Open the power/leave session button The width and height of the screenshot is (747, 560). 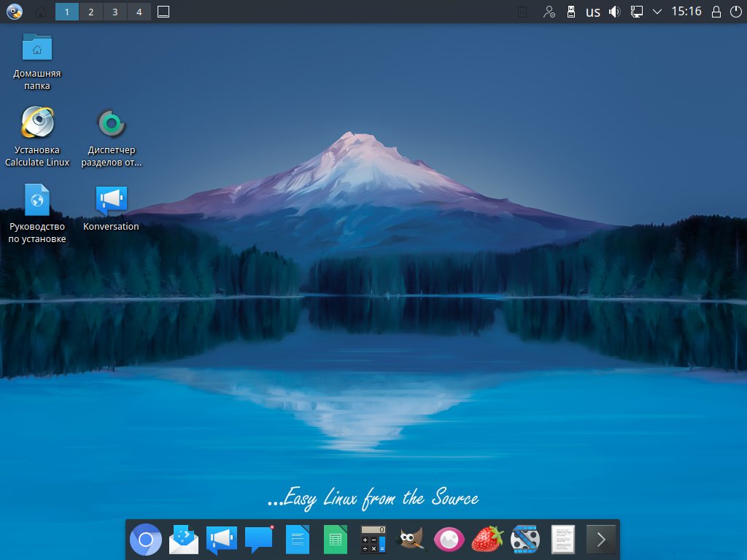(735, 12)
